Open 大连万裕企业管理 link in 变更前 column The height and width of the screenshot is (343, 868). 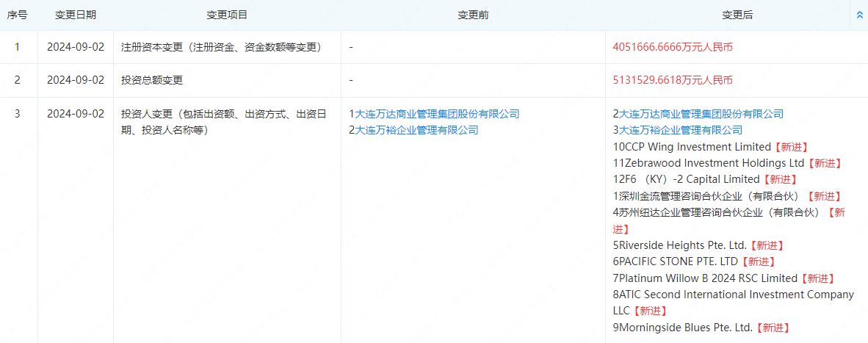[416, 130]
